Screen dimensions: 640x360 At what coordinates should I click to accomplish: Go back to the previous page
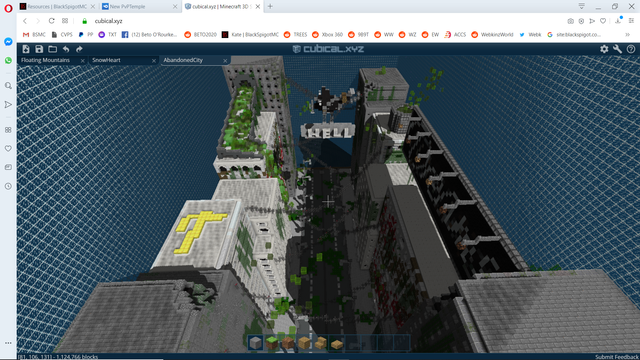coord(25,21)
